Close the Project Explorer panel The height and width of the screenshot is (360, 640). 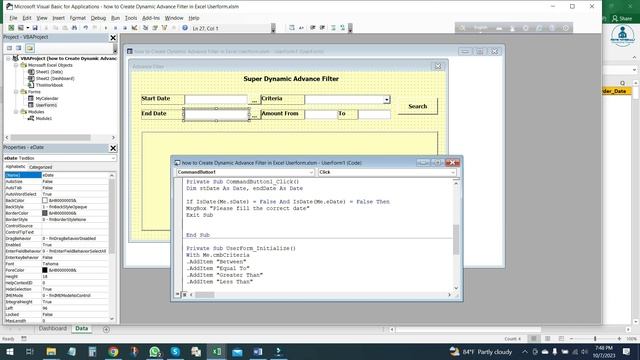coord(113,38)
